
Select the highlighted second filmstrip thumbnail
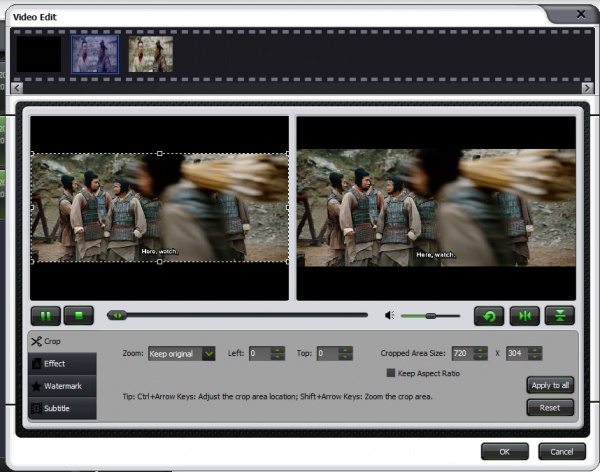[x=95, y=54]
